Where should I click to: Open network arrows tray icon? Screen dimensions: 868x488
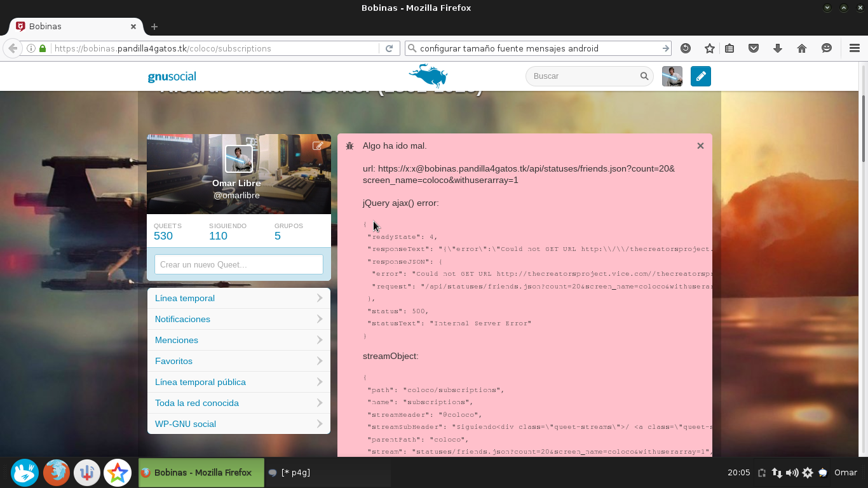pyautogui.click(x=776, y=473)
